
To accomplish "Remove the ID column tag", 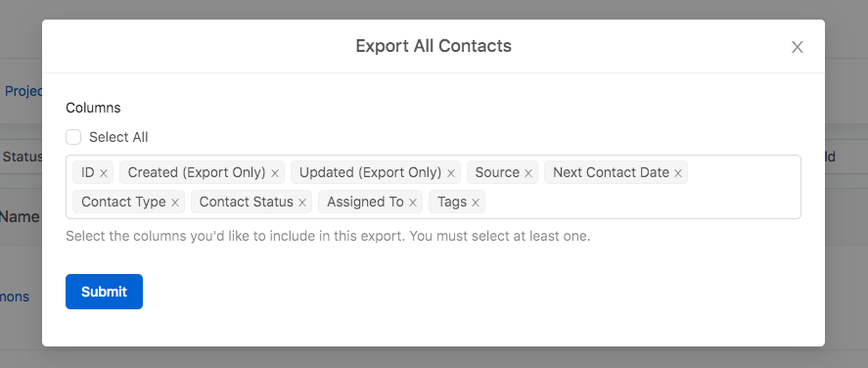I will tap(104, 173).
